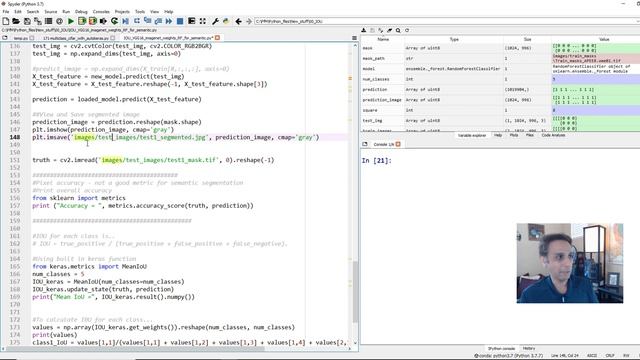Refresh the variable explorer list
640x360 pixels.
407,30
